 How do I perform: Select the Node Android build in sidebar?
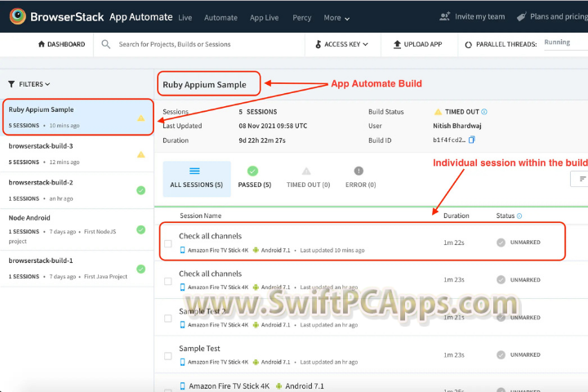click(77, 229)
